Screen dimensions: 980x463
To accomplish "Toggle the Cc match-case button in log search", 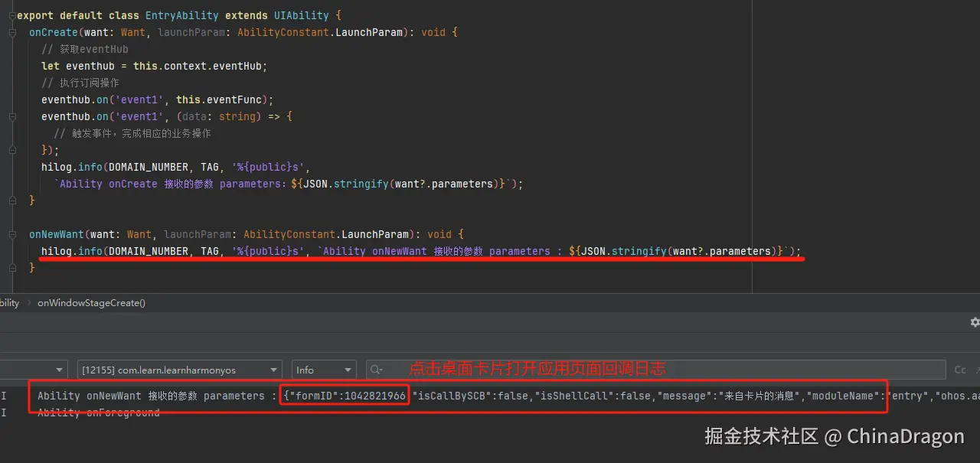I will pyautogui.click(x=960, y=370).
